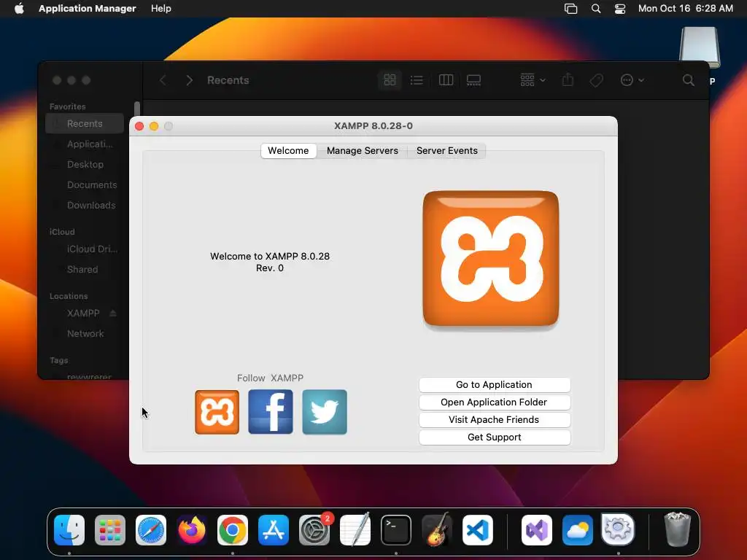Image resolution: width=747 pixels, height=560 pixels.
Task: Open Safari from the Dock
Action: [x=151, y=530]
